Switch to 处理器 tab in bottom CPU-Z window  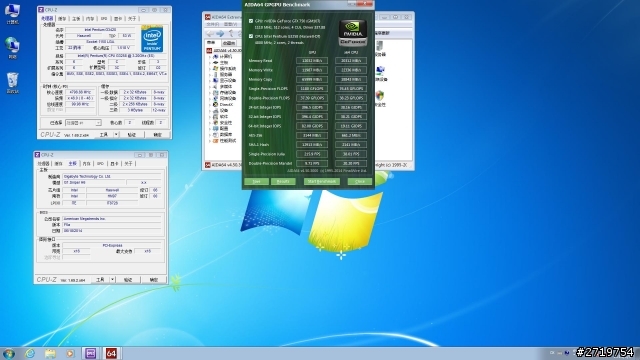click(44, 164)
